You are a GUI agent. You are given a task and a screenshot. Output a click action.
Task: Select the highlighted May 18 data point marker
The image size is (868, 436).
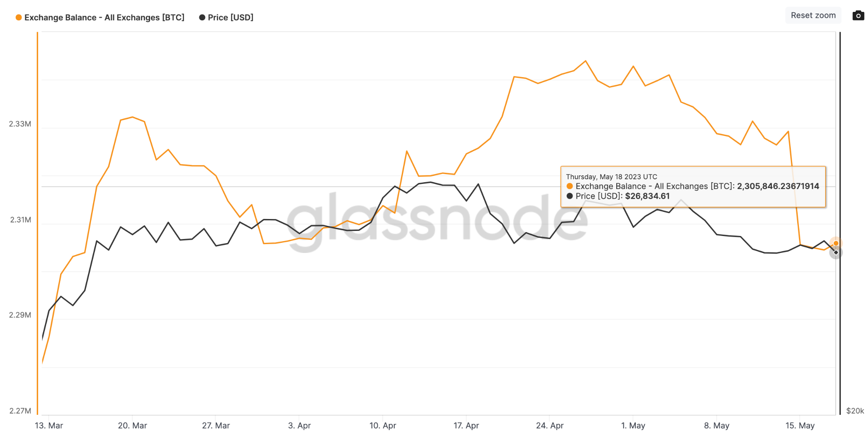[x=835, y=243]
